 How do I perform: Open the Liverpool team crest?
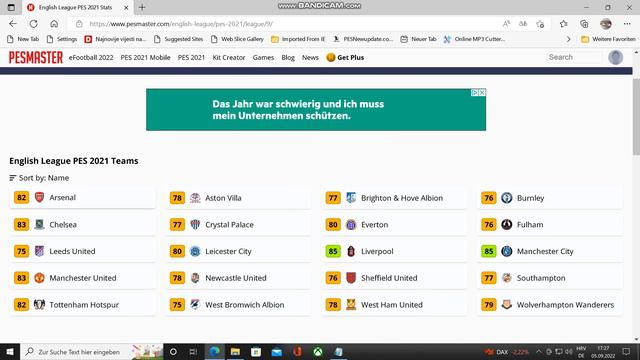pos(351,251)
